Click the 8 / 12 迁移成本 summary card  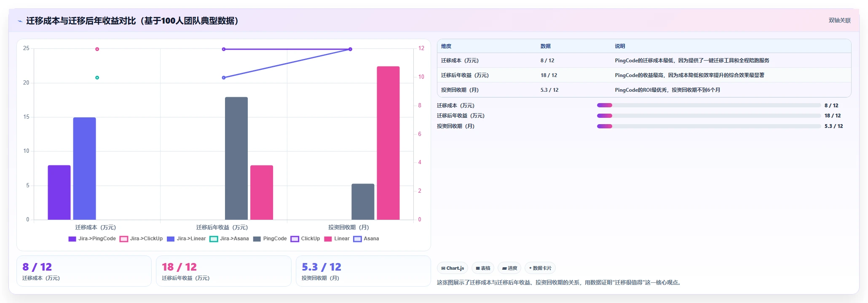click(84, 271)
